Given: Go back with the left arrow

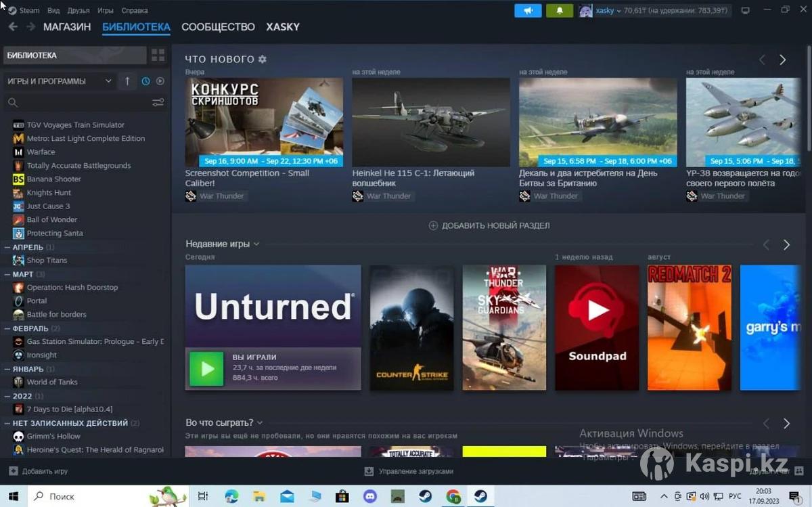Looking at the screenshot, I should [x=13, y=26].
